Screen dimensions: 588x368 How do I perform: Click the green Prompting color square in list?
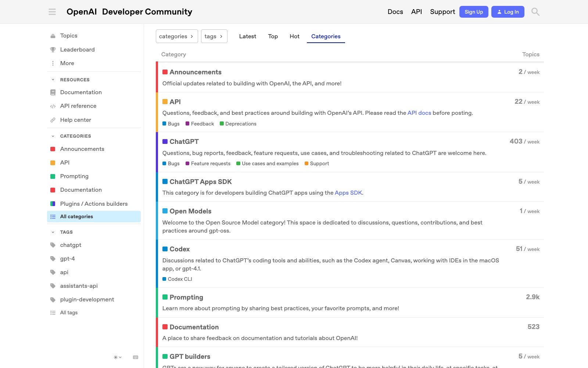click(165, 297)
